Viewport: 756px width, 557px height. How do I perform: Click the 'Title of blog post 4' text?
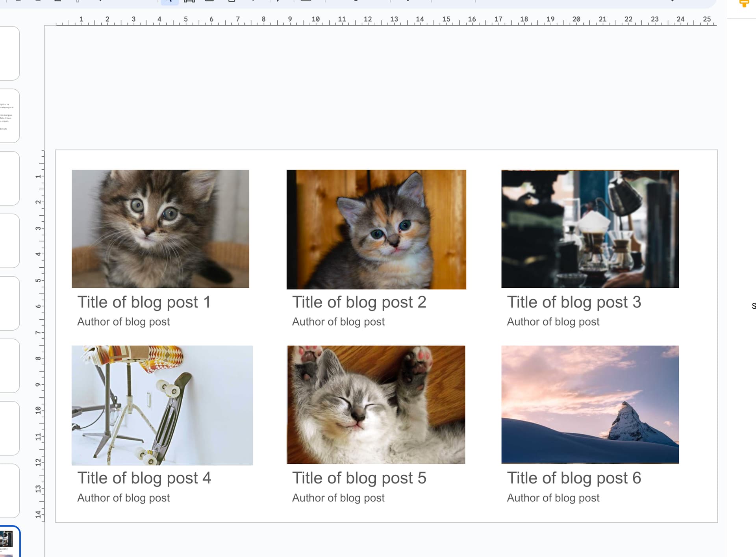pos(144,478)
